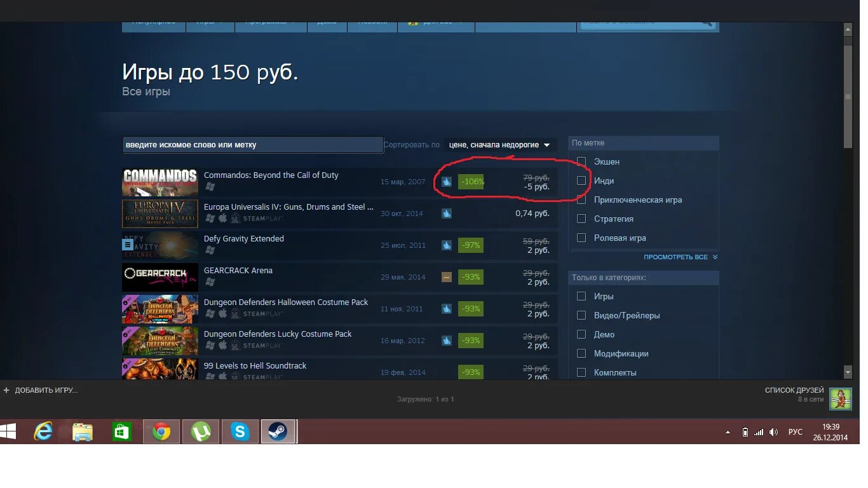This screenshot has width=868, height=488.
Task: Enable the Демо category checkbox
Action: click(x=581, y=334)
